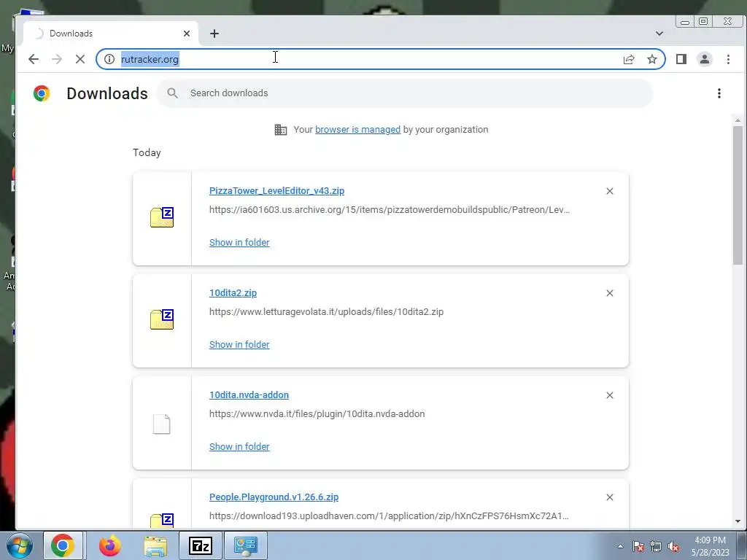This screenshot has width=747, height=560.
Task: Show hidden system tray icons
Action: point(620,546)
